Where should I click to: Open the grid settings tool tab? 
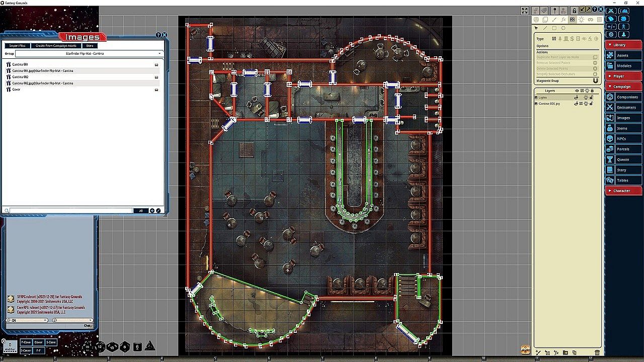(x=599, y=20)
